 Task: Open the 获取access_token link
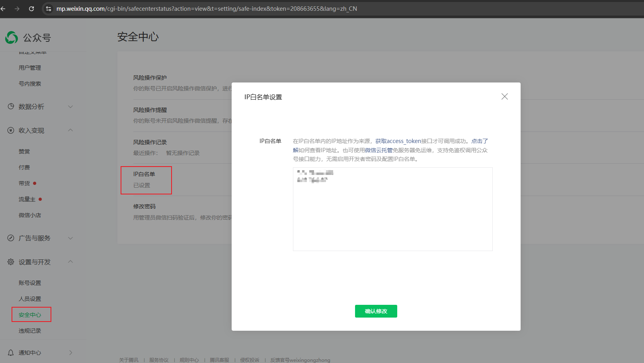pyautogui.click(x=398, y=141)
